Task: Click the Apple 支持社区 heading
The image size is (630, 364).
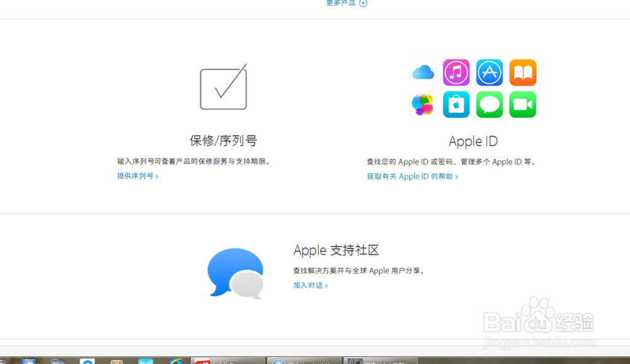Action: click(x=336, y=250)
